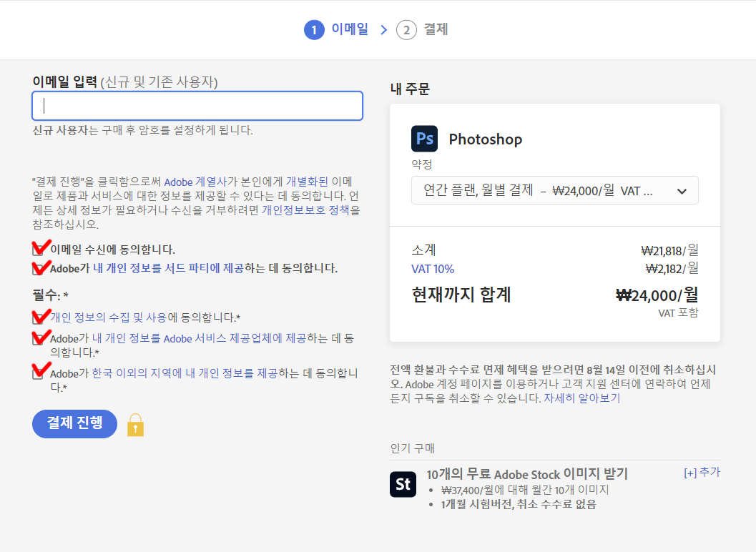Click ₩37,400/월에 대해 월간 10개 이미지 text
Viewport: 756px width, 552px height.
[525, 491]
